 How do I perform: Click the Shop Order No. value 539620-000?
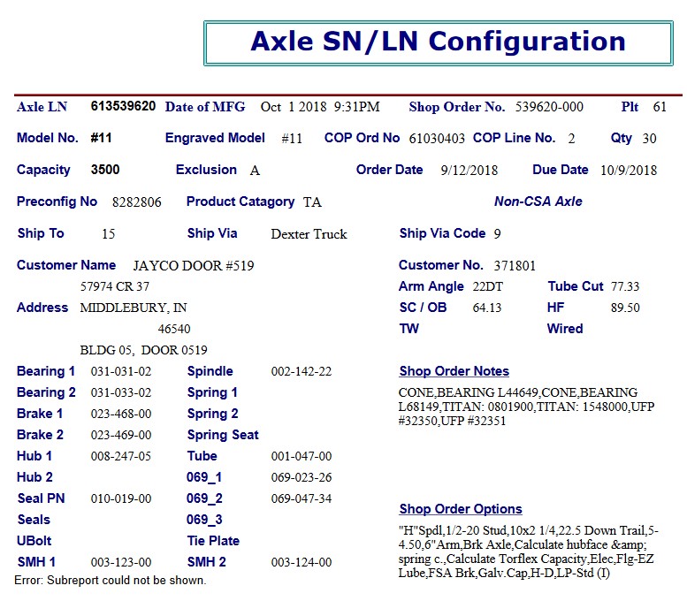(549, 107)
